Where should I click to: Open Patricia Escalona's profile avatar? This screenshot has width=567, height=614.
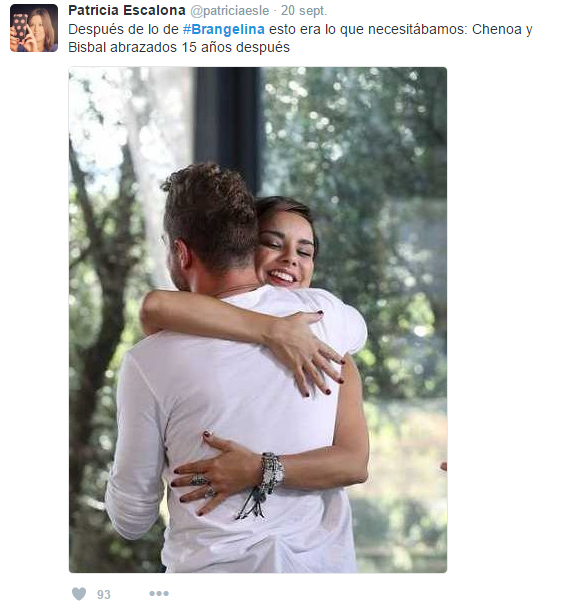pos(34,28)
